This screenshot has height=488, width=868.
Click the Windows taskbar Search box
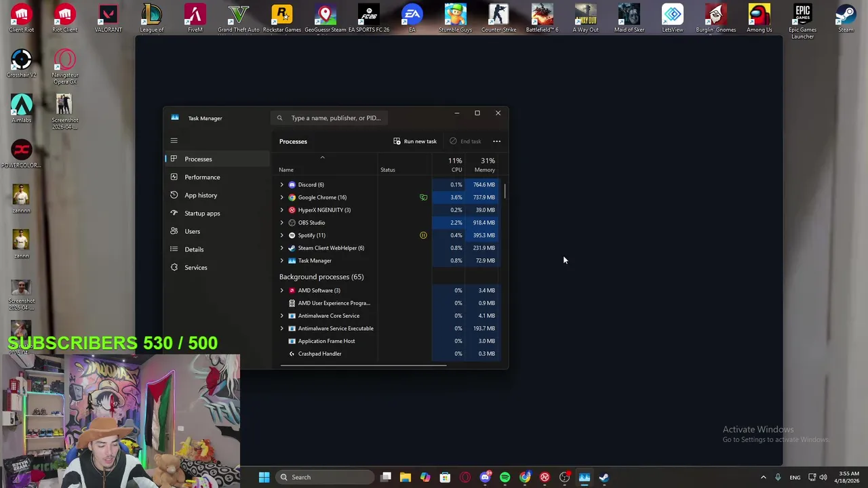pos(325,477)
